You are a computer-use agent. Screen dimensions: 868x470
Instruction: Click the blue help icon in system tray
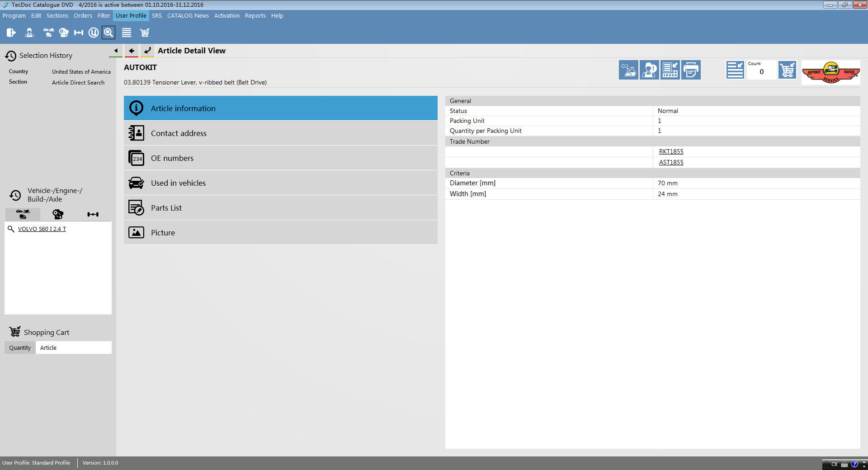pos(854,464)
